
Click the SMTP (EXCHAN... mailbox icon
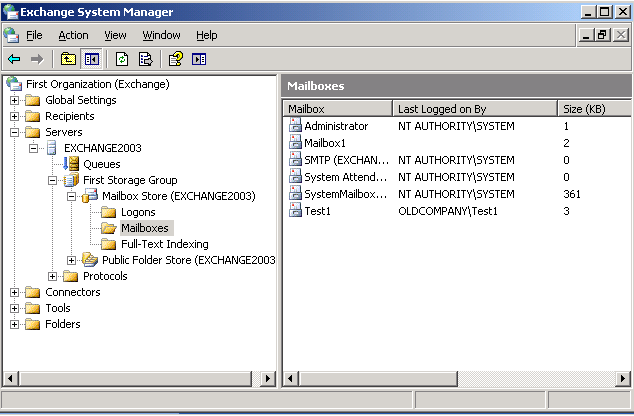(295, 159)
